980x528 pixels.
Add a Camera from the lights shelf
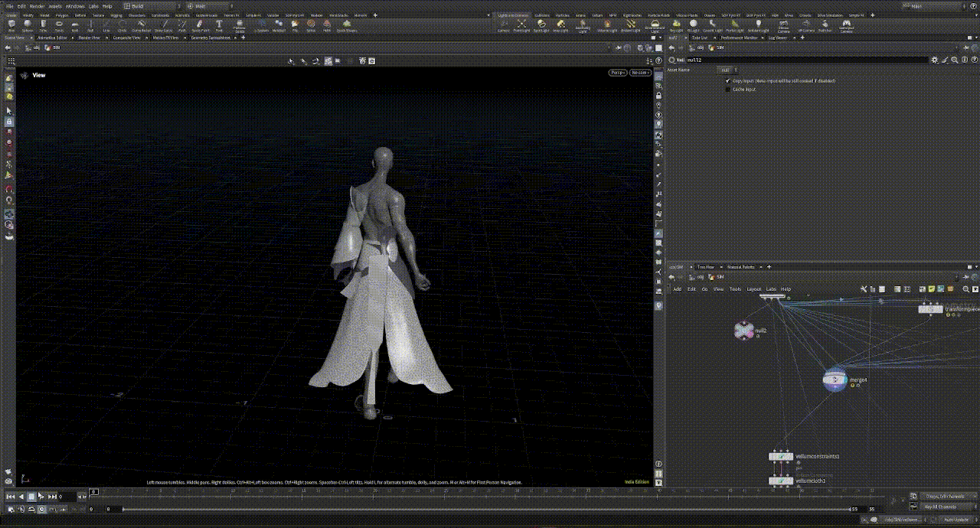[504, 24]
